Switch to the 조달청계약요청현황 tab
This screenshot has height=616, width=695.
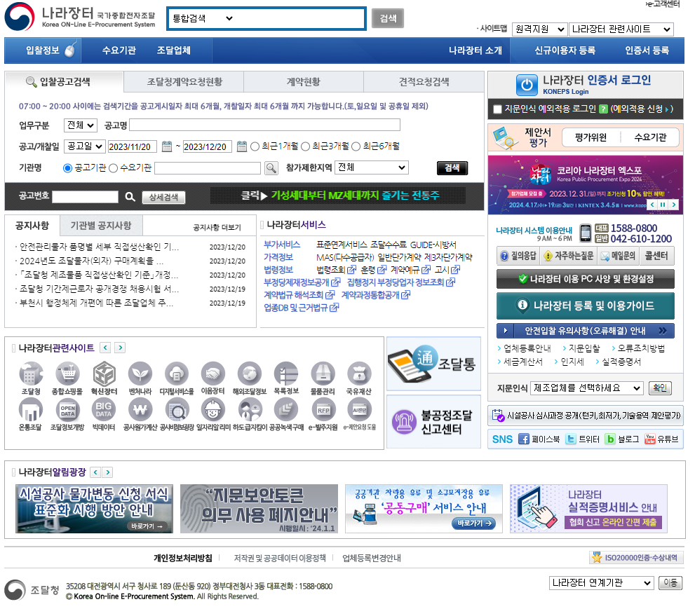tap(184, 82)
